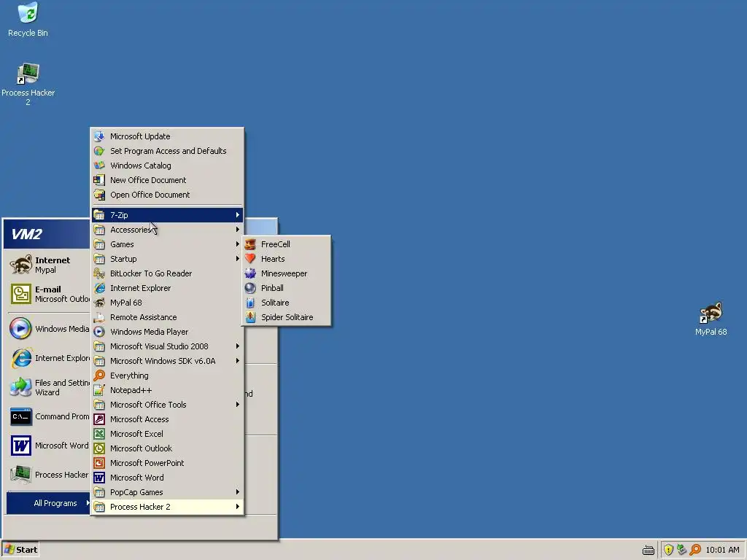Launch FreeCell from the Games submenu
Screen dimensions: 747x560
[286, 244]
